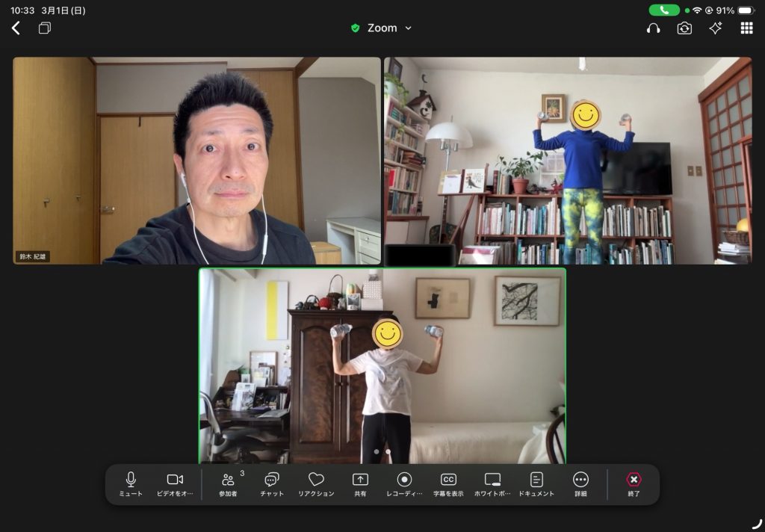Tap the share (共有) screen icon

pos(360,483)
